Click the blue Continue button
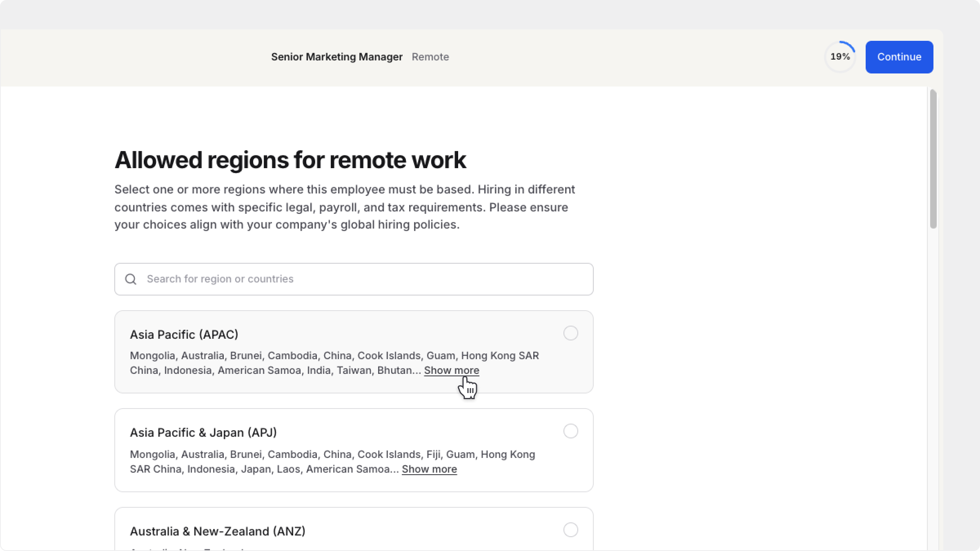This screenshot has width=980, height=551. click(x=899, y=57)
